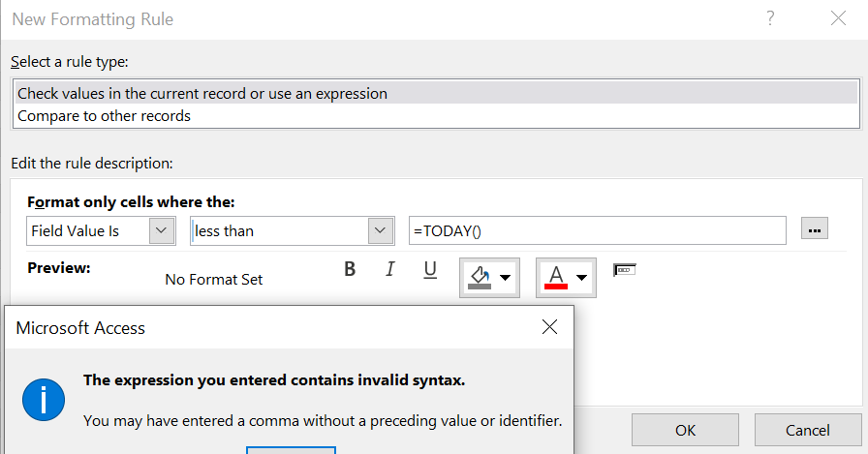Expand the background color dropdown arrow
Image resolution: width=868 pixels, height=454 pixels.
[506, 278]
